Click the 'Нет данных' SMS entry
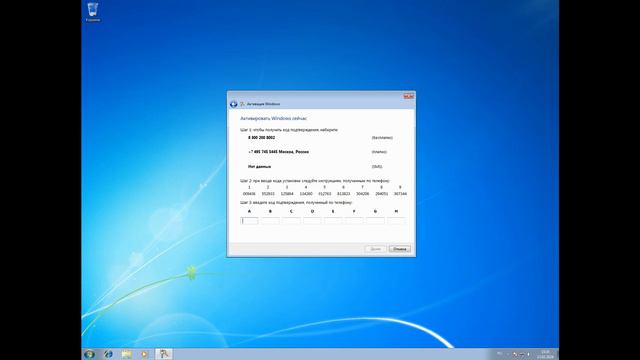The image size is (640, 360). [x=260, y=167]
